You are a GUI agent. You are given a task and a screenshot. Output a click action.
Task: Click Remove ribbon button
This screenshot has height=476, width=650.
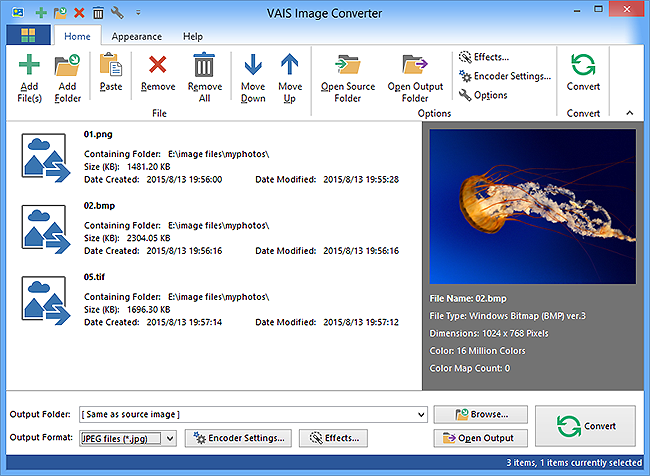click(x=158, y=72)
